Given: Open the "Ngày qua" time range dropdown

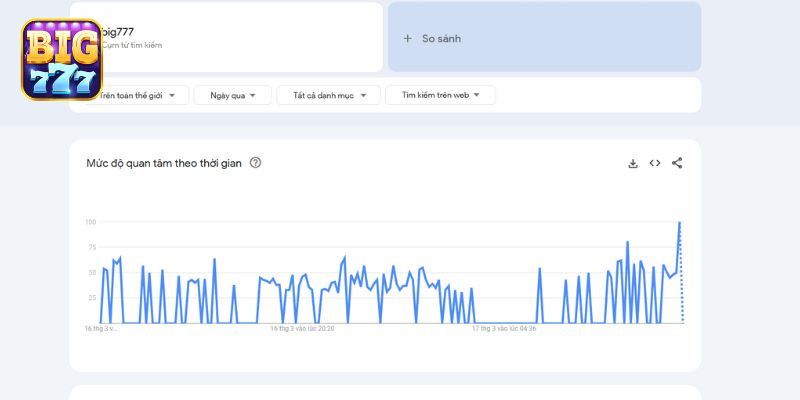Looking at the screenshot, I should point(232,95).
